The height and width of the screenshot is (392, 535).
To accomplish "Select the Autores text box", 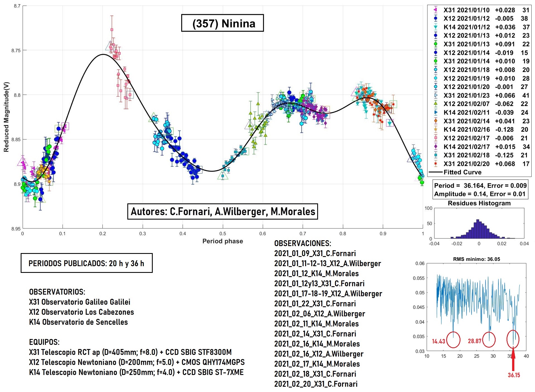I will tap(223, 211).
